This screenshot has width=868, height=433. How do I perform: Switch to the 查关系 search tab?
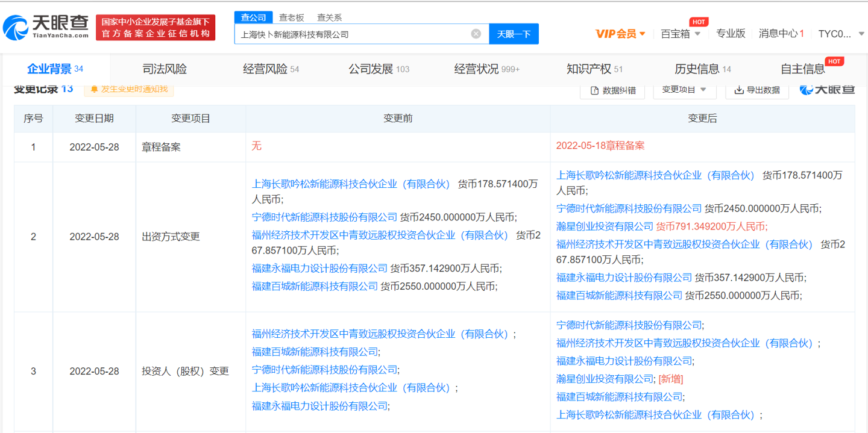tap(329, 17)
